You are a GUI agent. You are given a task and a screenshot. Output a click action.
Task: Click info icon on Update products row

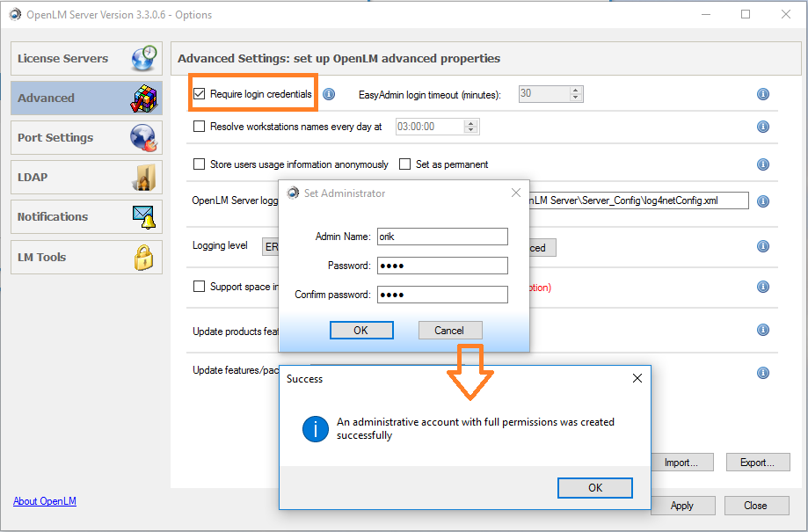click(x=763, y=330)
